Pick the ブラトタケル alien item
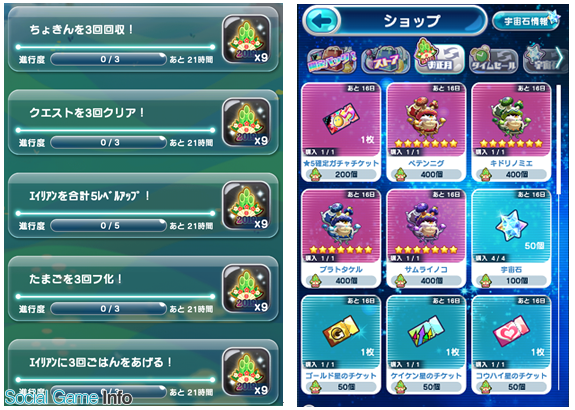 [341, 238]
